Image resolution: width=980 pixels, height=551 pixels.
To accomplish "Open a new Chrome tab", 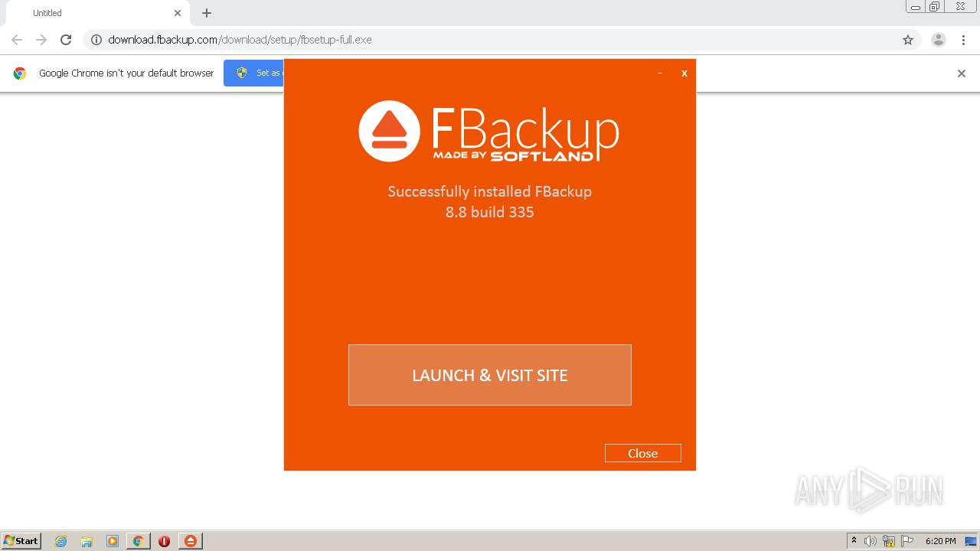I will coord(207,13).
